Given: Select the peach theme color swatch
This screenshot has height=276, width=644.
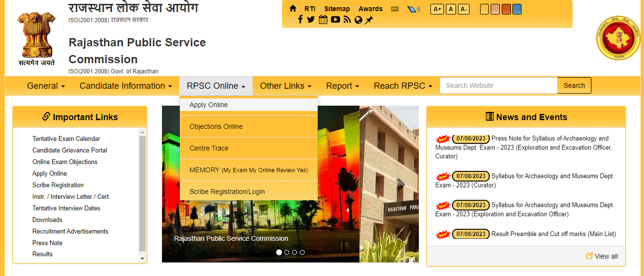Looking at the screenshot, I should coord(495,9).
